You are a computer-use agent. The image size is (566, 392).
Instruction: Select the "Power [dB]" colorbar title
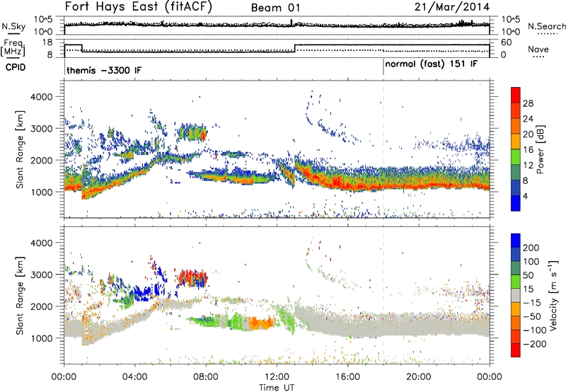click(541, 149)
